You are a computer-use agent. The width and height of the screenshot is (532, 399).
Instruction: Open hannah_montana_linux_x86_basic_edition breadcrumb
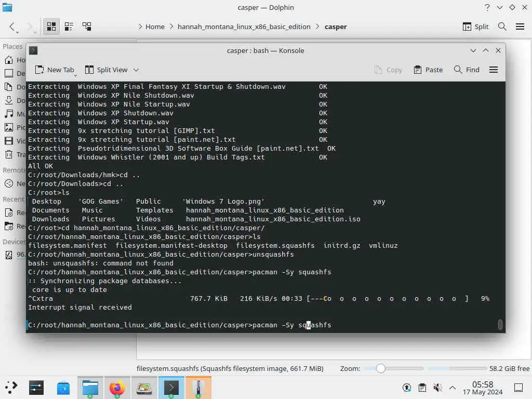[244, 26]
